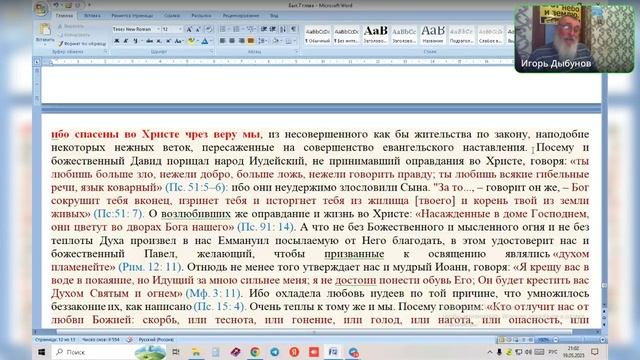Open Telegram from the taskbar
This screenshot has width=640, height=360.
point(274,352)
